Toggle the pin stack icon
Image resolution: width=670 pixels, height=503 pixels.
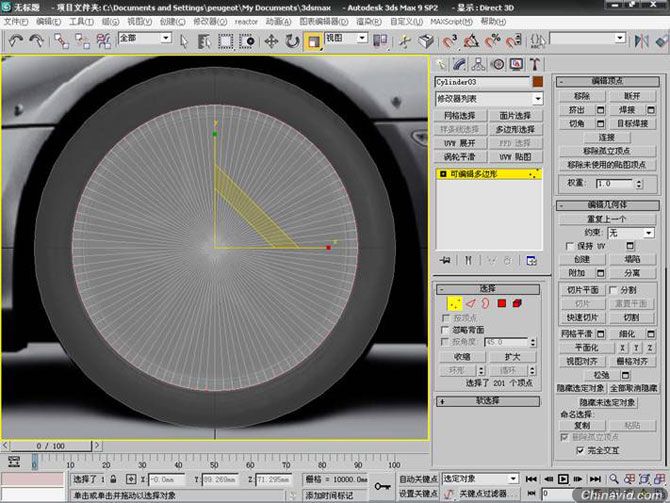(x=445, y=260)
